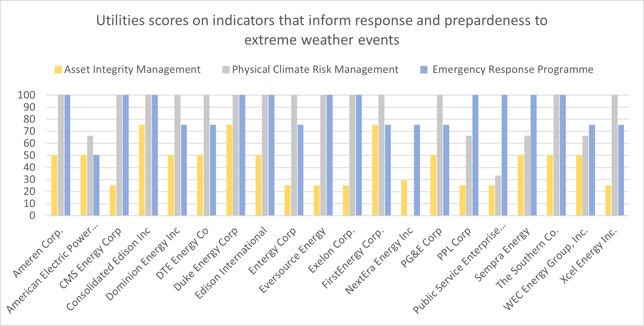This screenshot has width=644, height=326.
Task: Click Consolidated Edison Inc's yellow bar
Action: click(x=142, y=170)
